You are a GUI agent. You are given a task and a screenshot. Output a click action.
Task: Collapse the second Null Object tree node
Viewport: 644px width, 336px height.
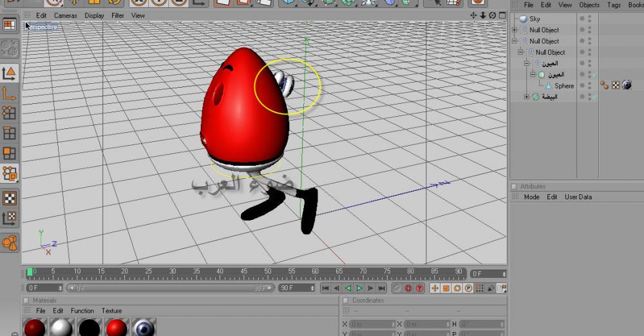pos(515,41)
